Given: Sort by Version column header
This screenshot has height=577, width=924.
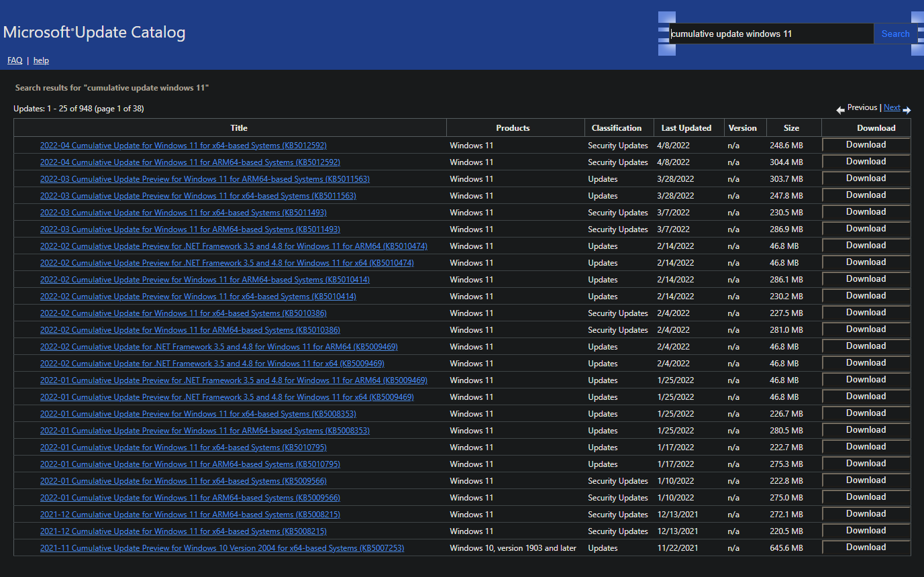Looking at the screenshot, I should [x=742, y=128].
